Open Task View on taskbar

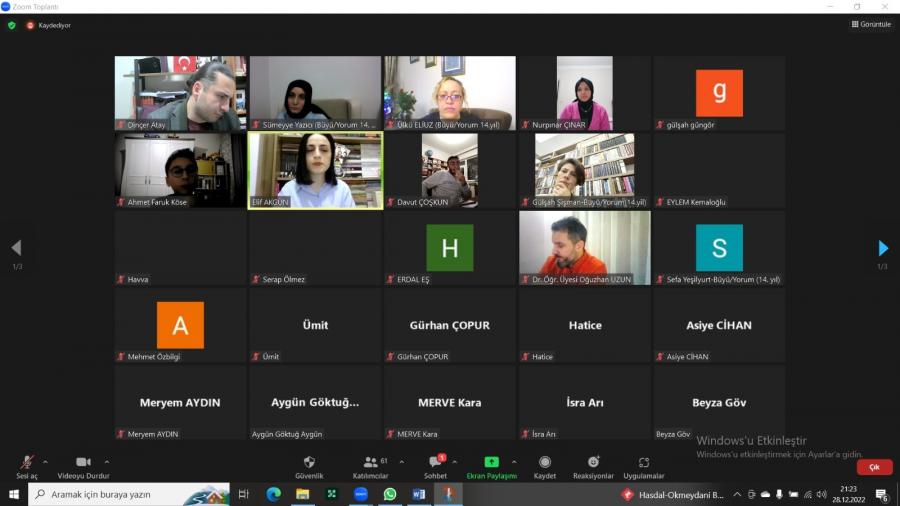tap(243, 494)
